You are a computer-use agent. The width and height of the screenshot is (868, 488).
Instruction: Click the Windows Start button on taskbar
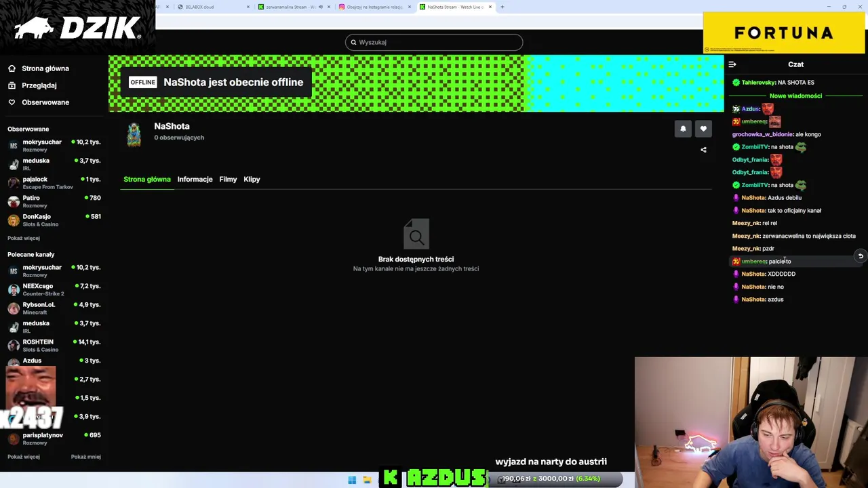coord(352,480)
